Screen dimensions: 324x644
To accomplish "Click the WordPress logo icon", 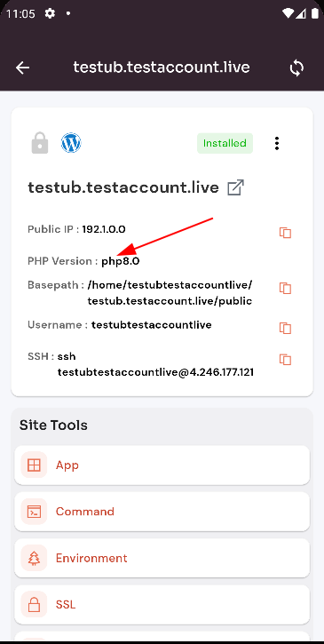I will 71,143.
